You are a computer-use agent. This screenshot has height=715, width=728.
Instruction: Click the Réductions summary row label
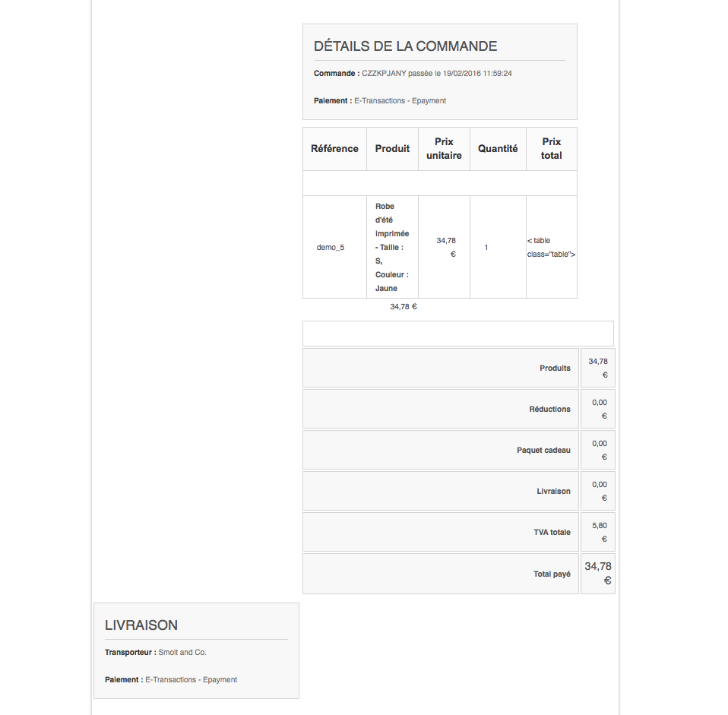(549, 410)
